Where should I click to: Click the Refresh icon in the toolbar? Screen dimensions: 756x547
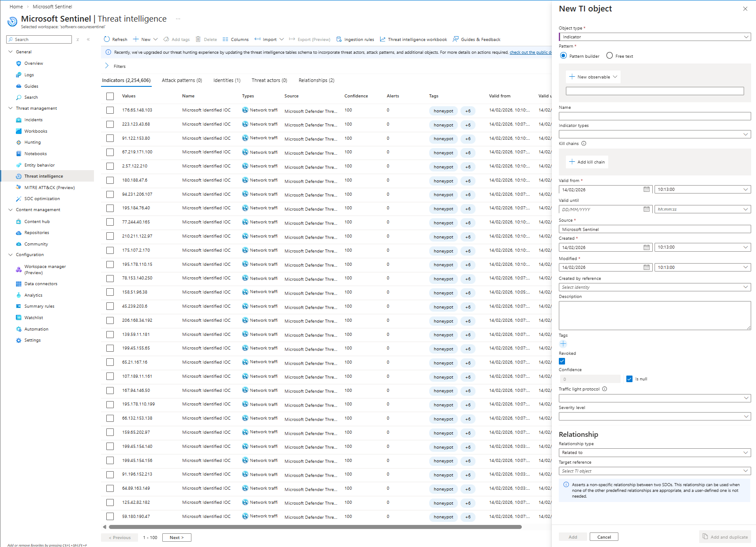click(x=107, y=39)
